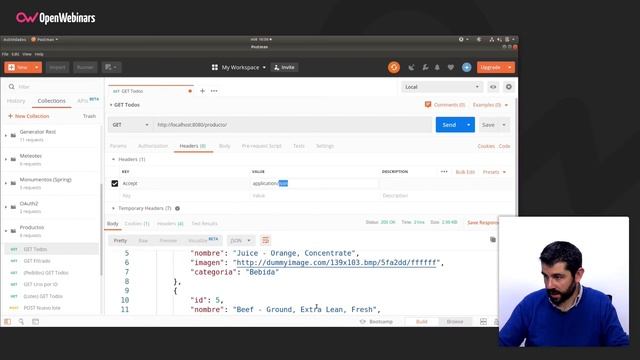This screenshot has height=360, width=640.
Task: Open the Upgrade dropdown arrow
Action: (x=510, y=67)
